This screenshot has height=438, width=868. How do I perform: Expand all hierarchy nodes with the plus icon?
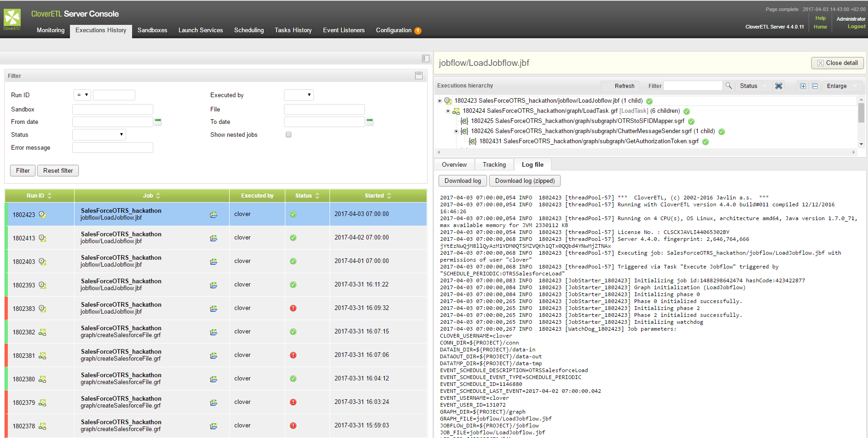click(803, 86)
